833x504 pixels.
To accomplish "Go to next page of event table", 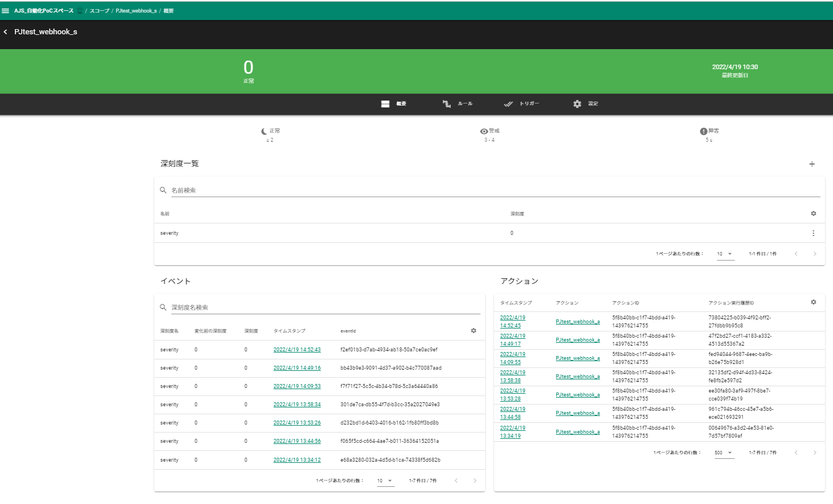I will (x=475, y=481).
